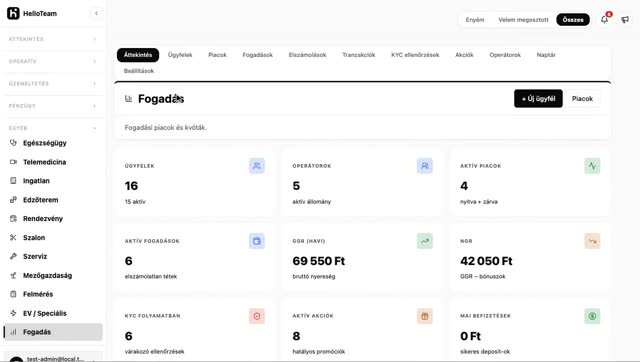Click the 'hatályos promóciók' text
The height and width of the screenshot is (362, 640).
pyautogui.click(x=318, y=351)
